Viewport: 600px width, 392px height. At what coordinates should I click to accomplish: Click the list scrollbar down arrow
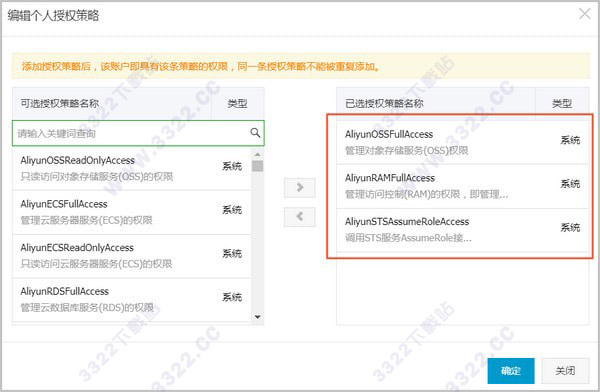click(258, 317)
